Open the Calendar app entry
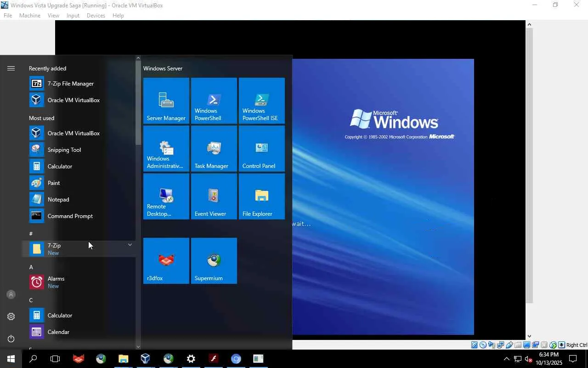Viewport: 588px width, 368px height. pyautogui.click(x=79, y=332)
